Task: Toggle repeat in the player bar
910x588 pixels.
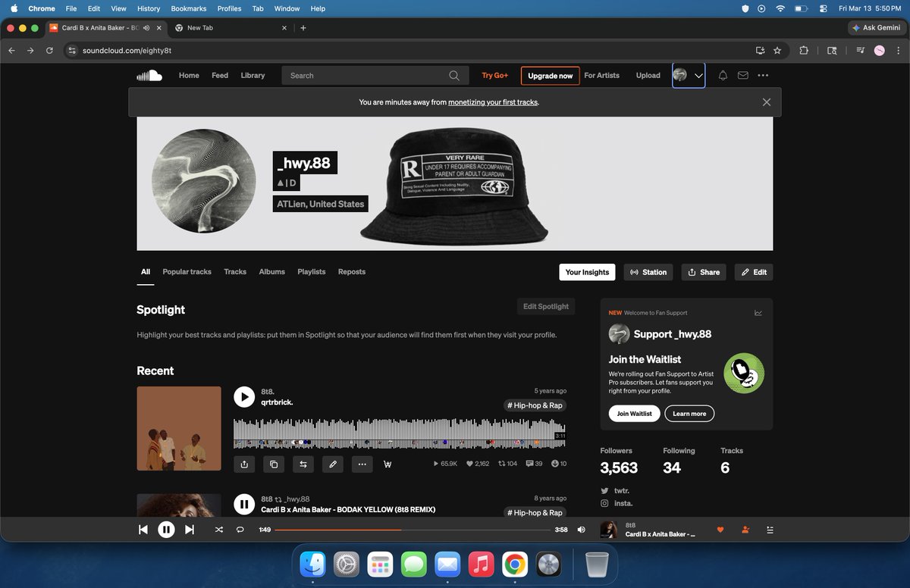Action: pos(240,530)
